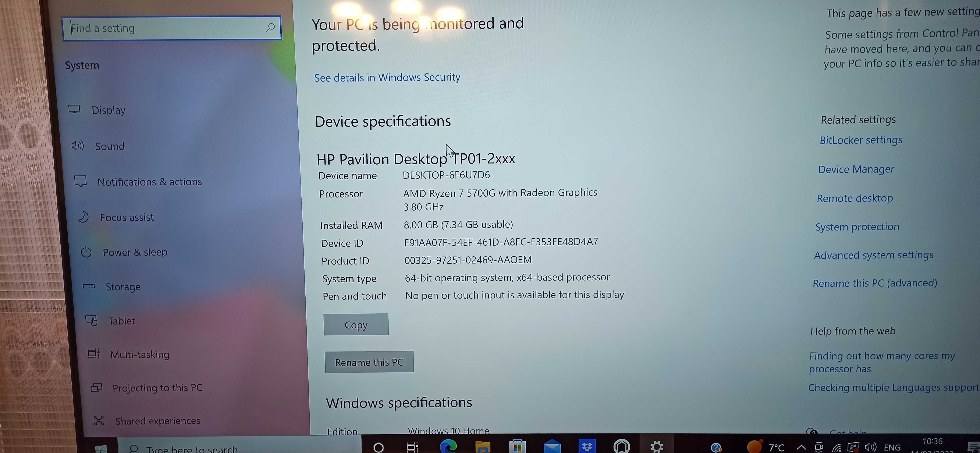Click the 7°C weather widget on taskbar
Screen dimensions: 980x453
[x=766, y=446]
